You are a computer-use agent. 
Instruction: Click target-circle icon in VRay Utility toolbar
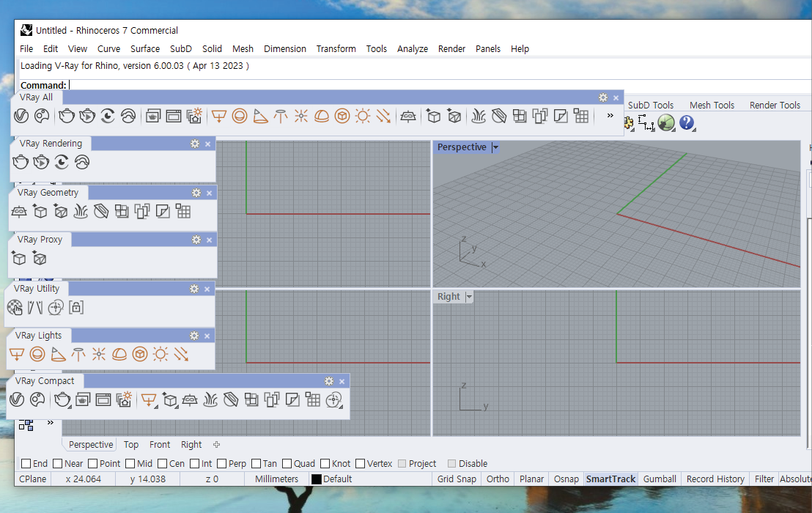56,308
